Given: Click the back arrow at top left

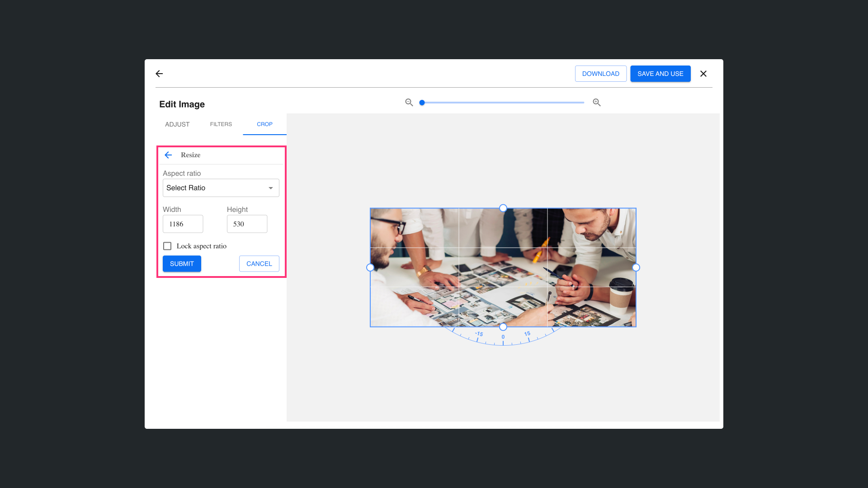Looking at the screenshot, I should (x=159, y=74).
